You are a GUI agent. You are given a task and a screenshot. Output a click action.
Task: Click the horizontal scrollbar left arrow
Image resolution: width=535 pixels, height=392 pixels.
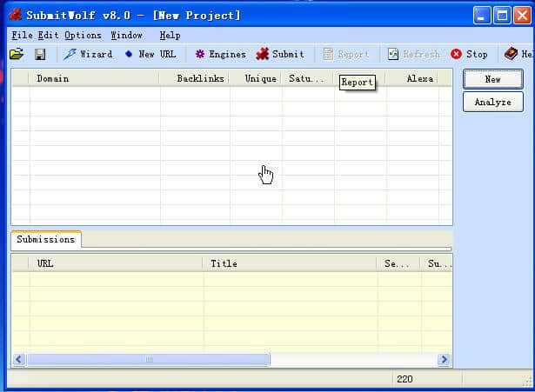pos(19,359)
